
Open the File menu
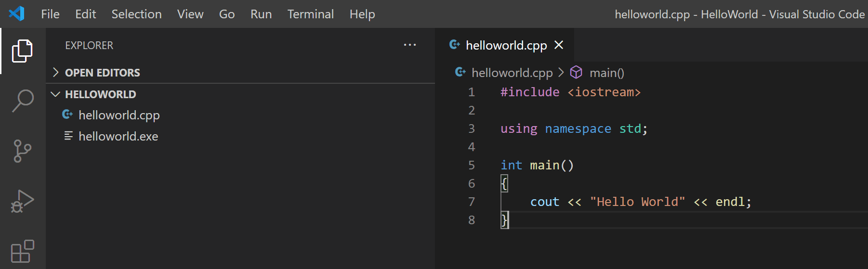coord(50,14)
